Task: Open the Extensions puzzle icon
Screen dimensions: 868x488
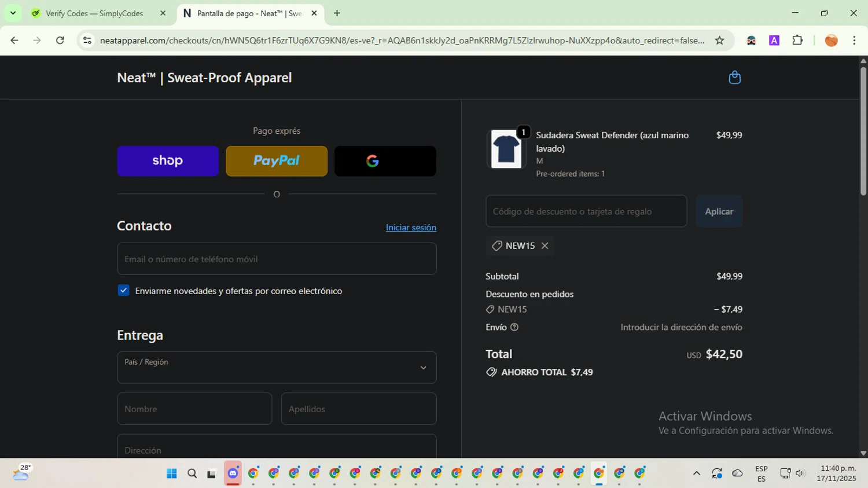Action: (x=797, y=41)
